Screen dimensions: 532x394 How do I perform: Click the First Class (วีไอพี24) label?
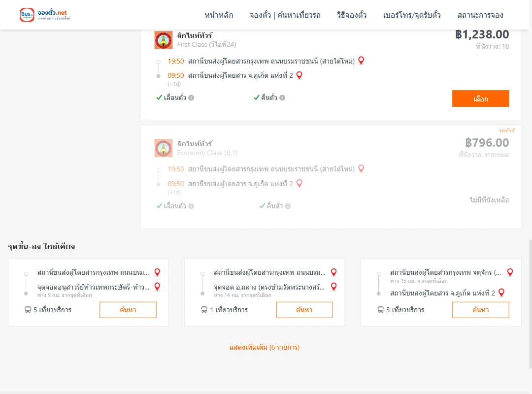click(206, 44)
